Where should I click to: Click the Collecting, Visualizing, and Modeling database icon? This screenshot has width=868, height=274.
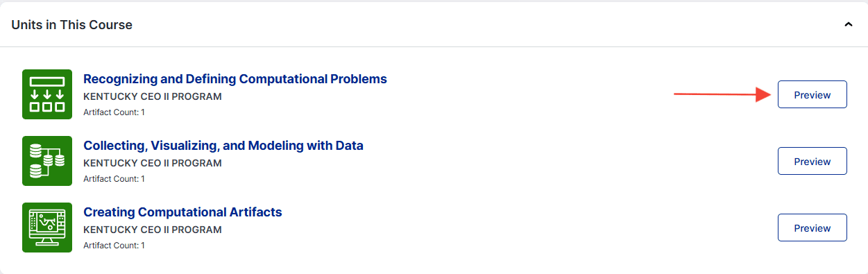point(47,161)
